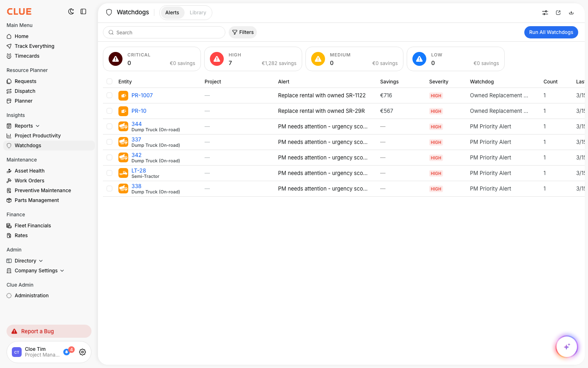
Task: Click the Search input field
Action: point(164,32)
